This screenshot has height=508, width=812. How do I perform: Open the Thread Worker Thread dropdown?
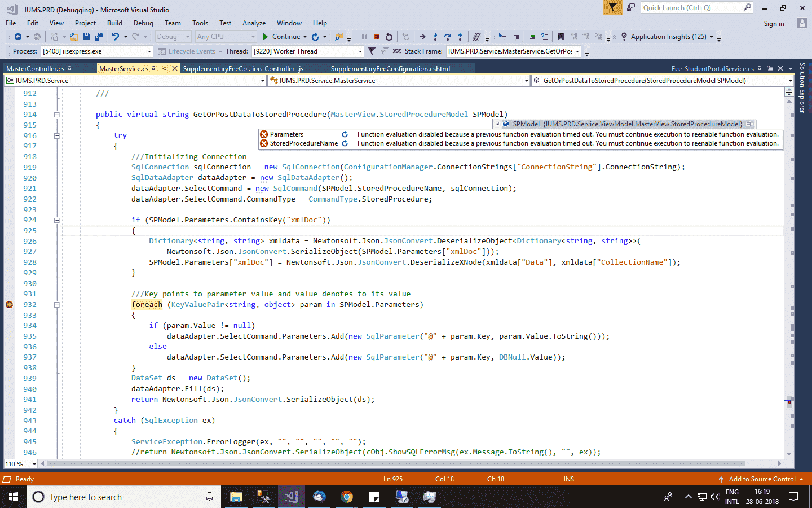[307, 51]
